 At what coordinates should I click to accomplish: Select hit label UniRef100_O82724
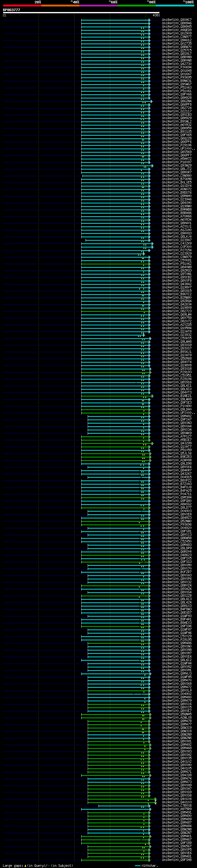176,108
